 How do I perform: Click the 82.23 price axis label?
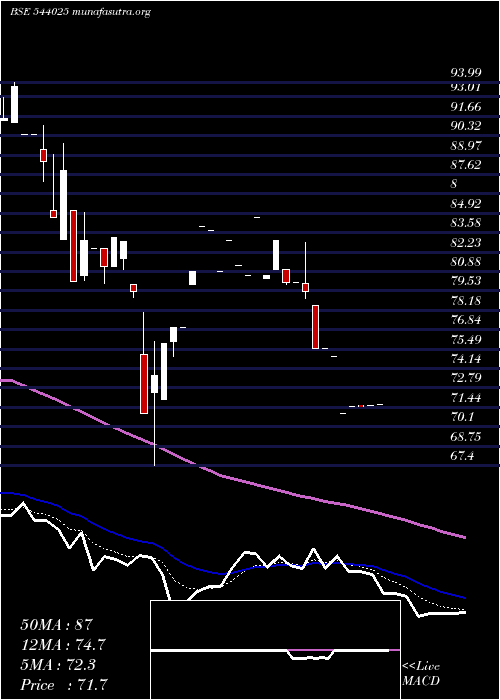coord(466,242)
